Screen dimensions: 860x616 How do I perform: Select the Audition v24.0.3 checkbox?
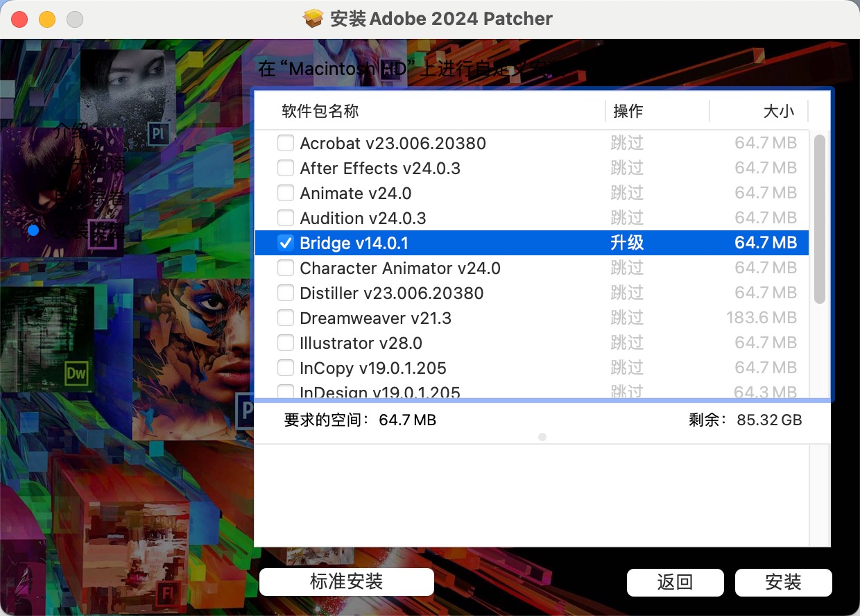[x=285, y=219]
